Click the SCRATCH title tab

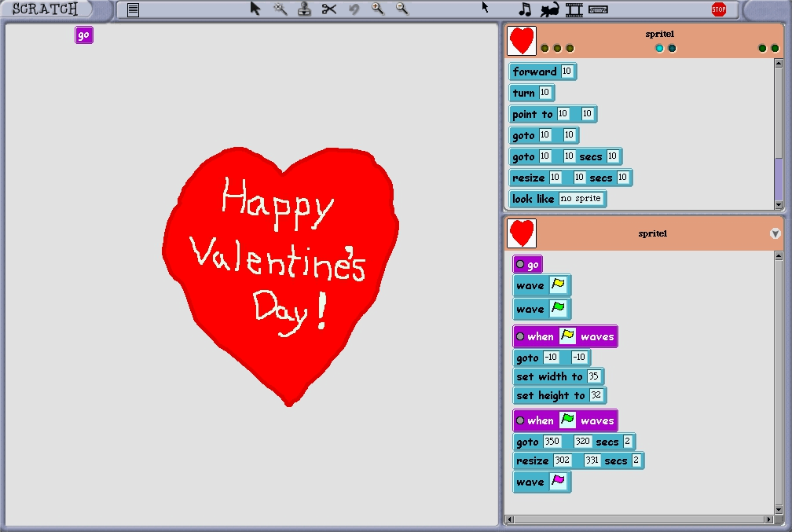[43, 9]
